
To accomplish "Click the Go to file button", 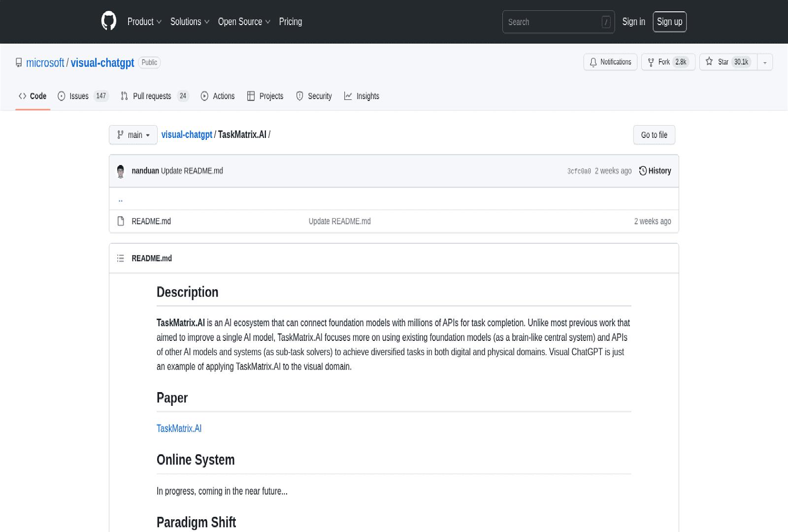I will point(654,134).
